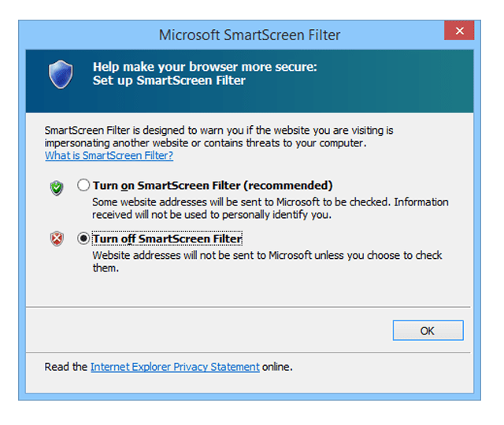Click the 'Set up SmartScreen Filter' heading text
Image resolution: width=504 pixels, height=425 pixels.
(169, 80)
